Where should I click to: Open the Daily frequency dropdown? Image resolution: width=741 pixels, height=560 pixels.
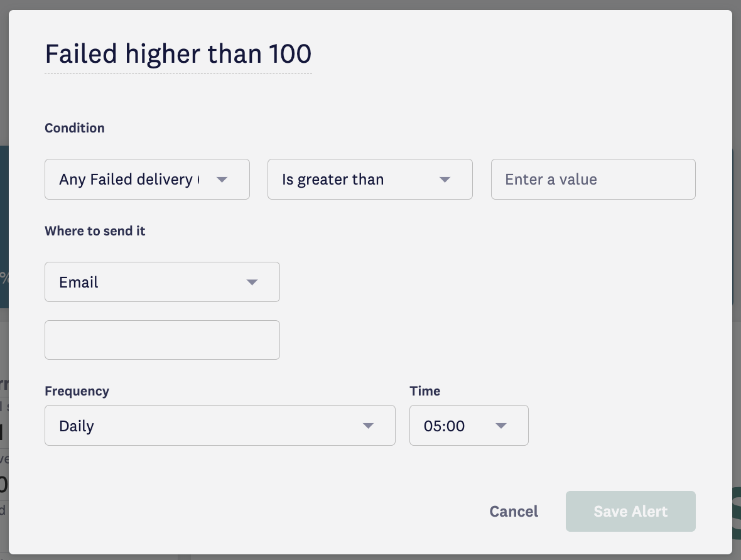(x=220, y=425)
